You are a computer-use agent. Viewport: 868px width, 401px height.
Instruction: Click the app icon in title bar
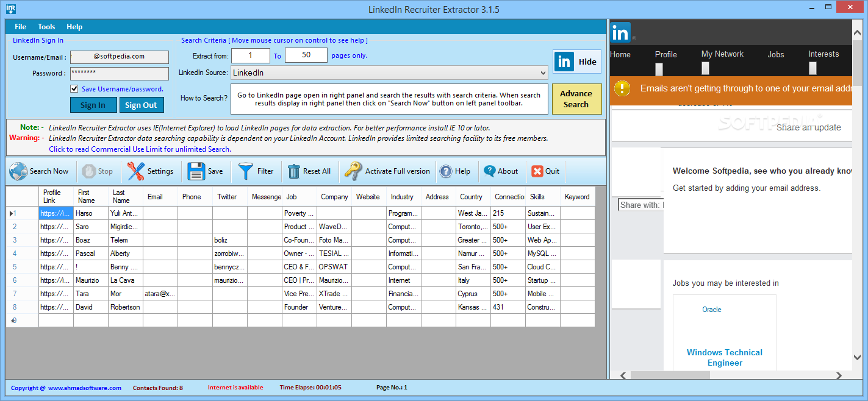coord(10,9)
